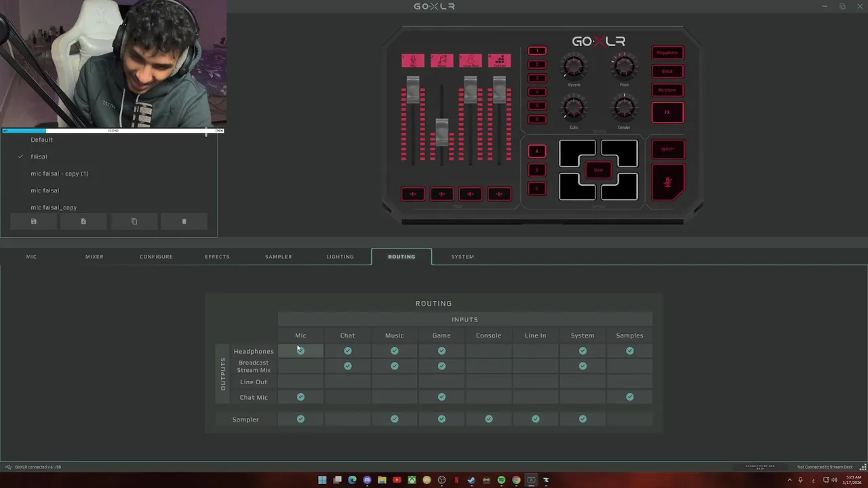
Task: Click the new profile document icon
Action: pyautogui.click(x=83, y=222)
